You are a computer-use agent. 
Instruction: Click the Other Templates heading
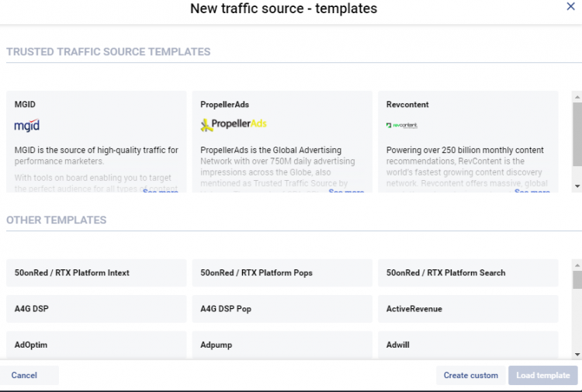(57, 220)
